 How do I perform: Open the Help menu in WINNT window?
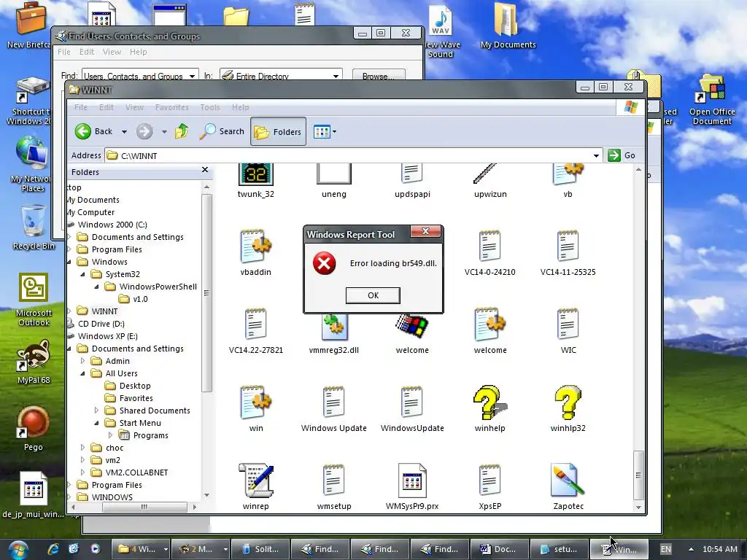point(241,107)
